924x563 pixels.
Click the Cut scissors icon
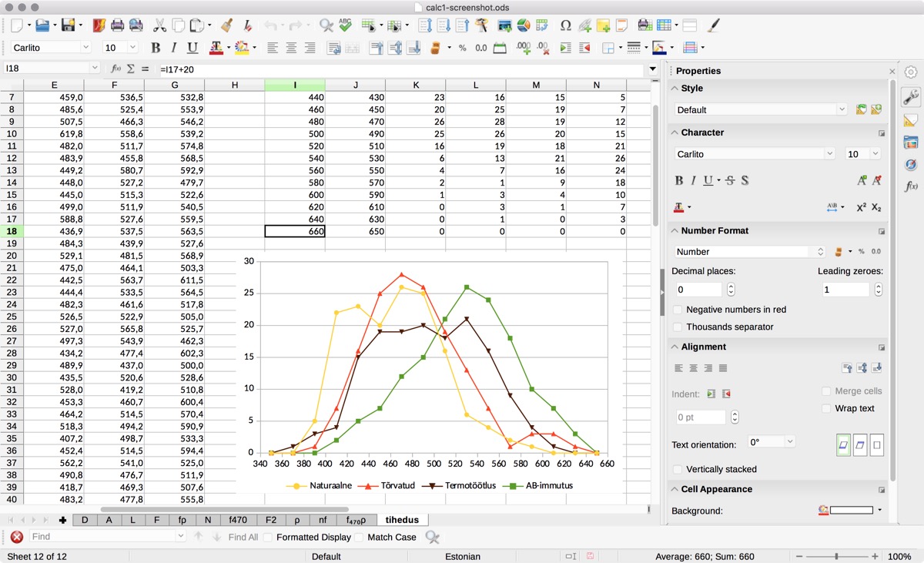[x=159, y=25]
